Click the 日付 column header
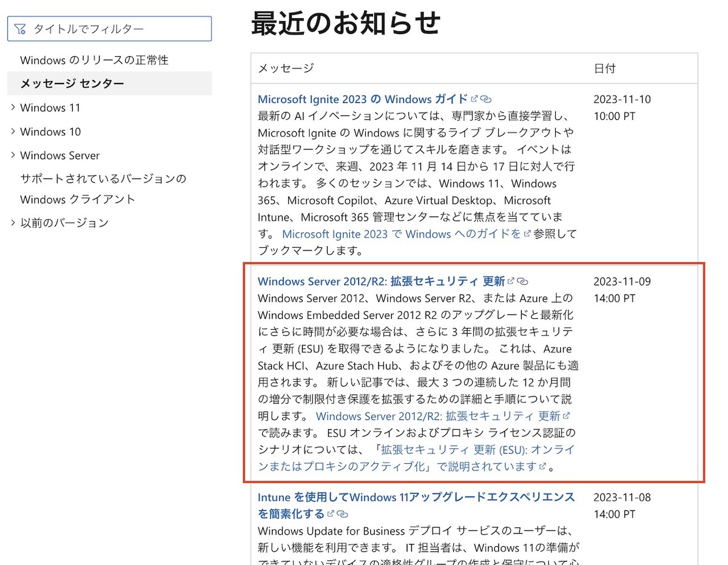The width and height of the screenshot is (728, 565). point(604,68)
